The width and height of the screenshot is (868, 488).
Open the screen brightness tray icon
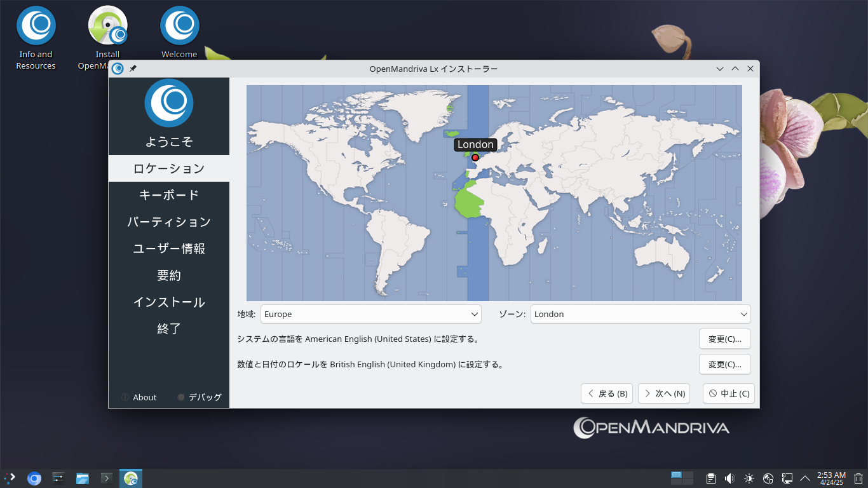(x=749, y=478)
